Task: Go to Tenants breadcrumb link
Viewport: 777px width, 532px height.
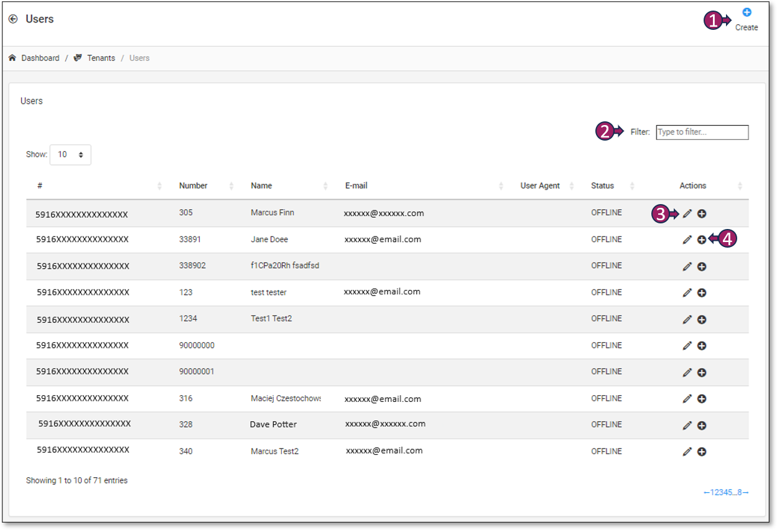Action: point(101,58)
